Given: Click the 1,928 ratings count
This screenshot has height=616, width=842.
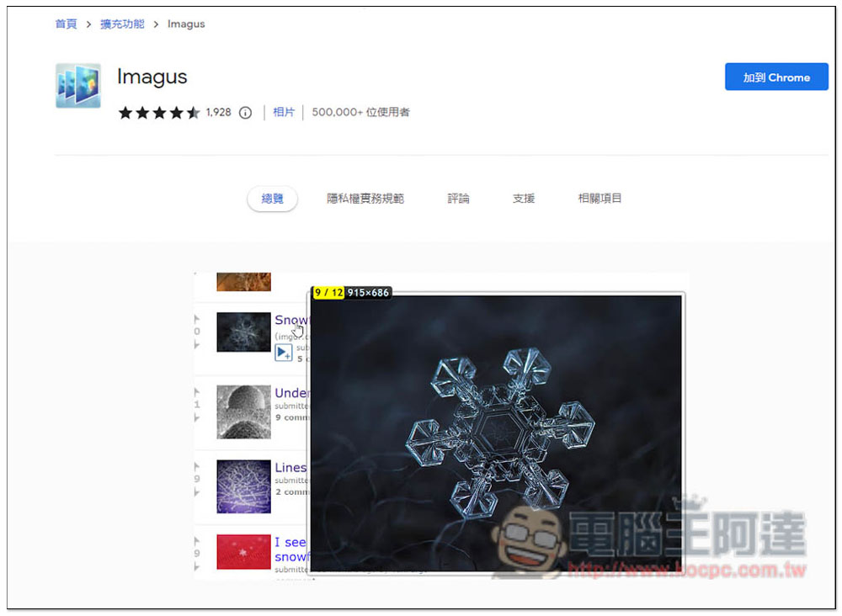Looking at the screenshot, I should click(x=219, y=112).
